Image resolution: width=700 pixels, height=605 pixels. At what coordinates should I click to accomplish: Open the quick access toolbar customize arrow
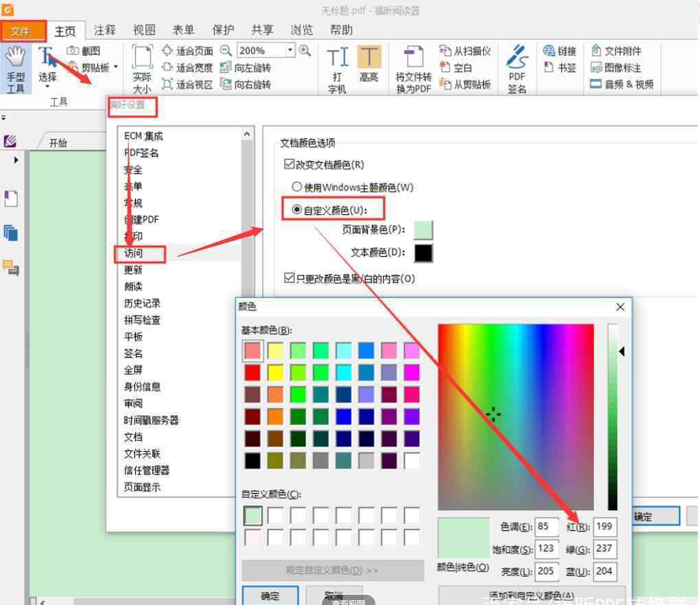[3, 117]
